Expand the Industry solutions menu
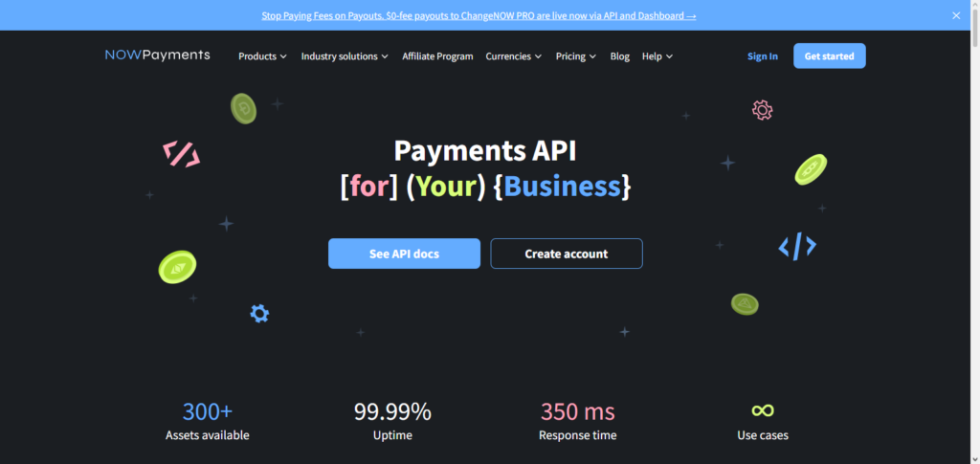The height and width of the screenshot is (464, 980). click(x=345, y=56)
